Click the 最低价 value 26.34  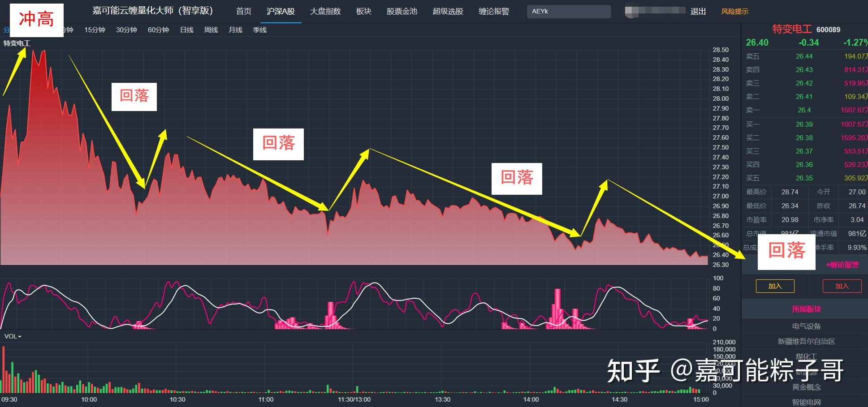tap(790, 206)
